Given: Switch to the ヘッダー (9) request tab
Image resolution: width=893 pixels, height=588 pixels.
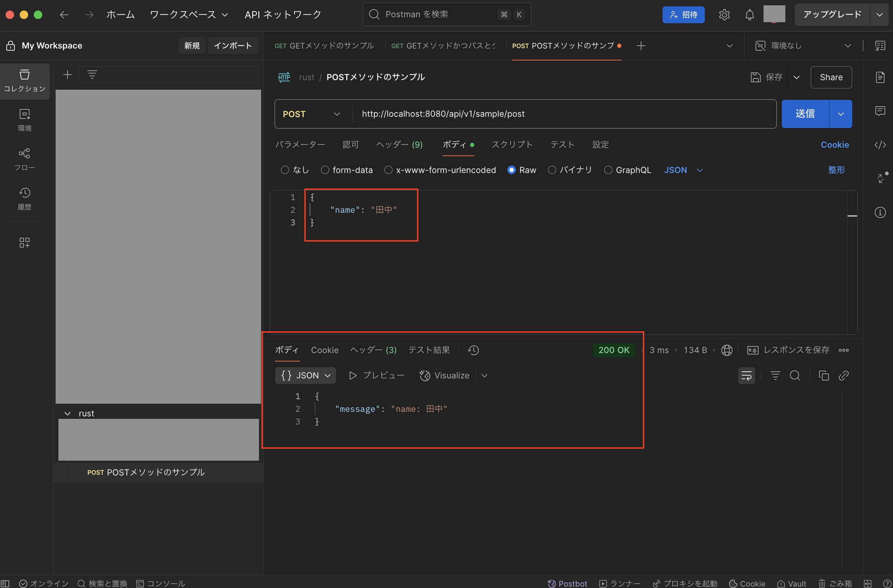Looking at the screenshot, I should click(399, 145).
